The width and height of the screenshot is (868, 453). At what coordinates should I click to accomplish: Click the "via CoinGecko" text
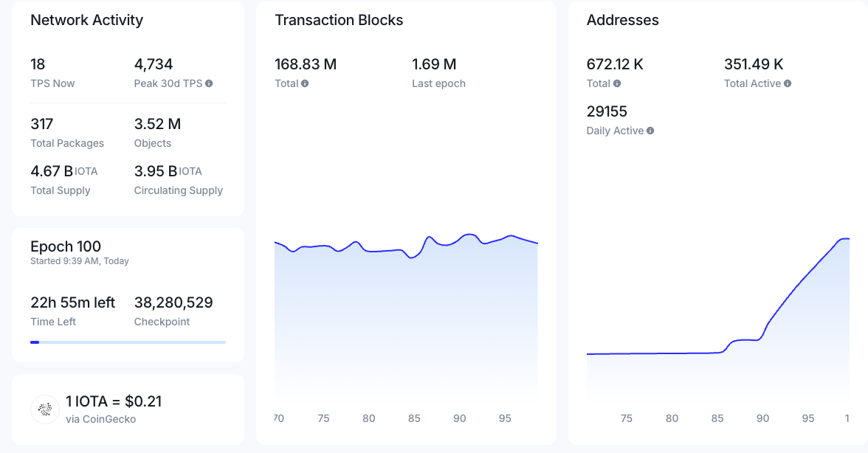tap(100, 419)
